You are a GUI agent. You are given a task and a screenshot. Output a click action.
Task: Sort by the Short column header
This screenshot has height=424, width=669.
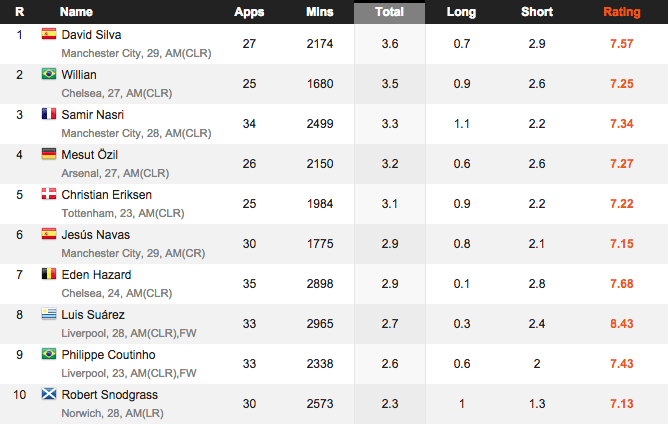[x=537, y=12]
